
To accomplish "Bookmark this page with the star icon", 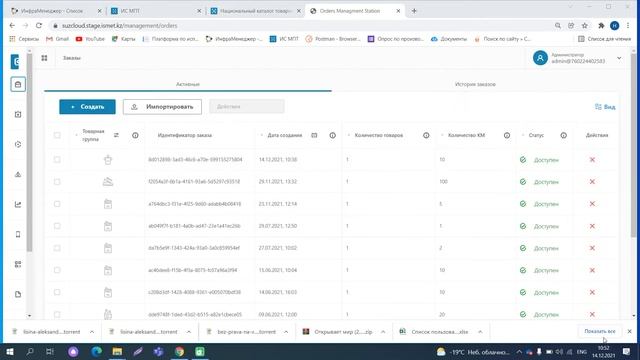I will (x=584, y=25).
